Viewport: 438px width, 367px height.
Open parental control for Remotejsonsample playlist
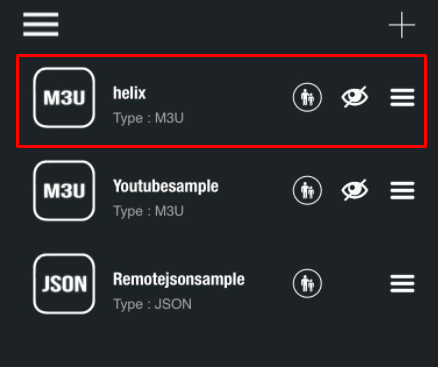[307, 283]
